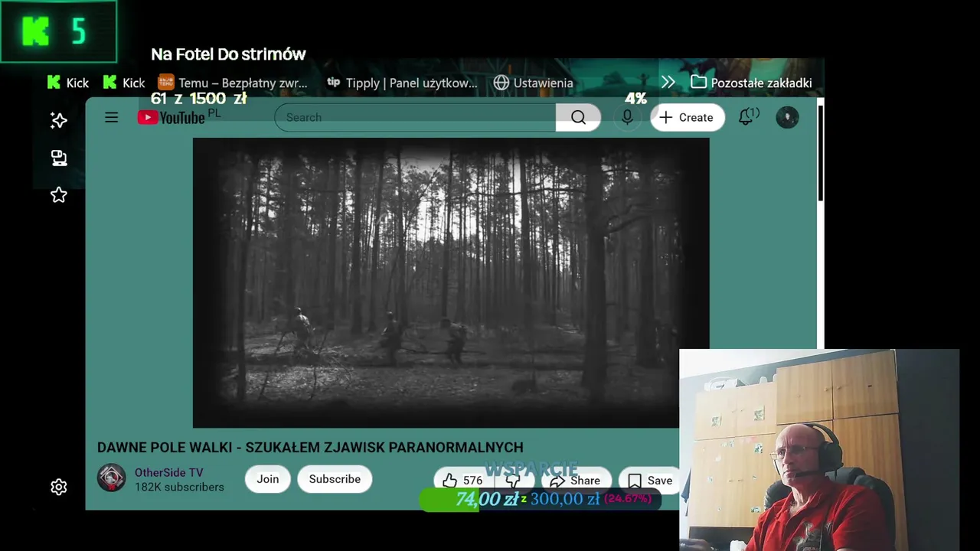Click the Create button
This screenshot has height=551, width=980.
point(687,117)
